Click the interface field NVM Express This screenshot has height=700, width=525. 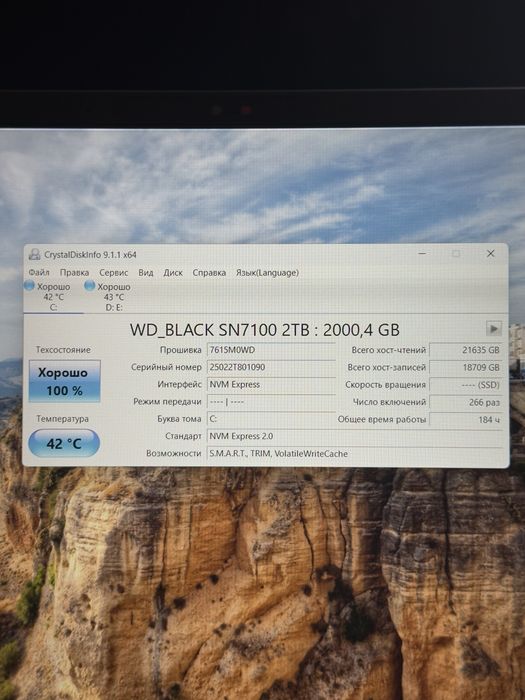[271, 384]
